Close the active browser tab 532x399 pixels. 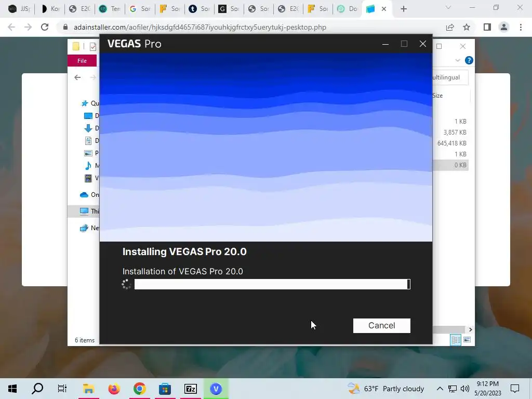(384, 9)
